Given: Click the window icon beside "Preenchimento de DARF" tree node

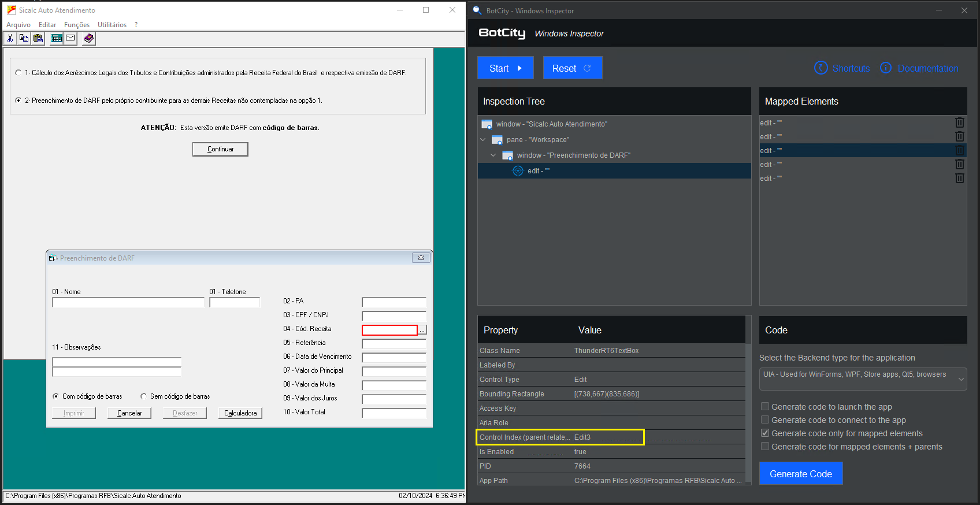Looking at the screenshot, I should [507, 155].
